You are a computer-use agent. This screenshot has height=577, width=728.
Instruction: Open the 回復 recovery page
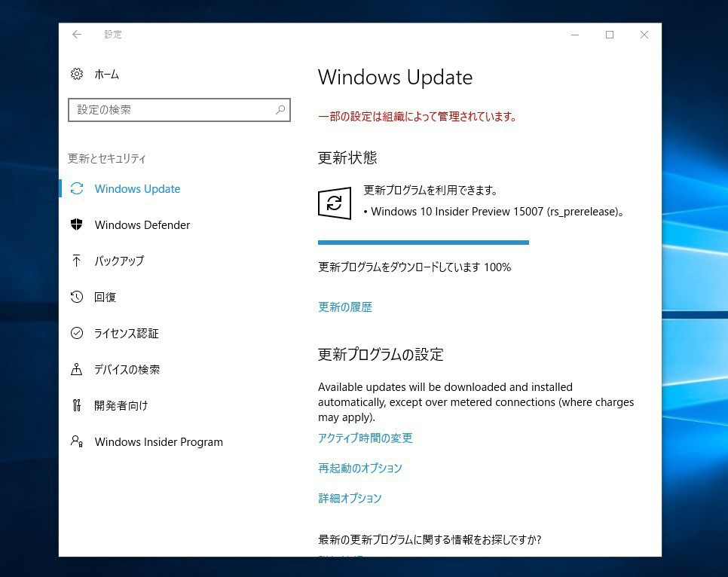click(105, 297)
